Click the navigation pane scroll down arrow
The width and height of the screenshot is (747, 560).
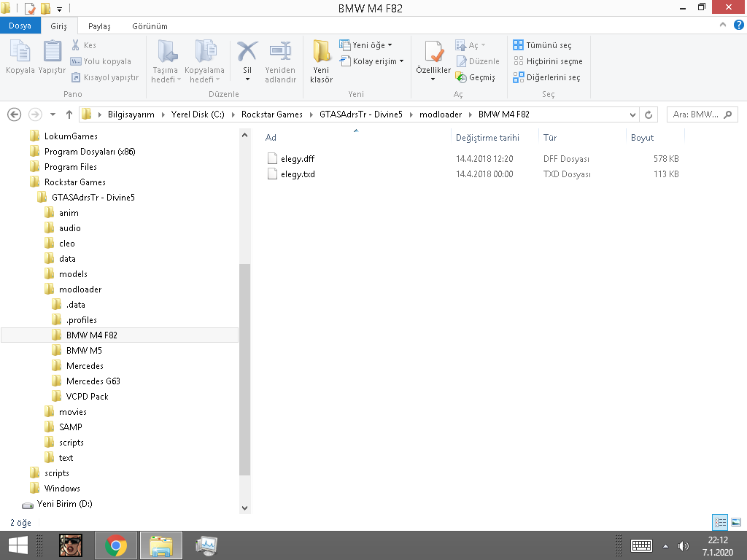tap(244, 508)
